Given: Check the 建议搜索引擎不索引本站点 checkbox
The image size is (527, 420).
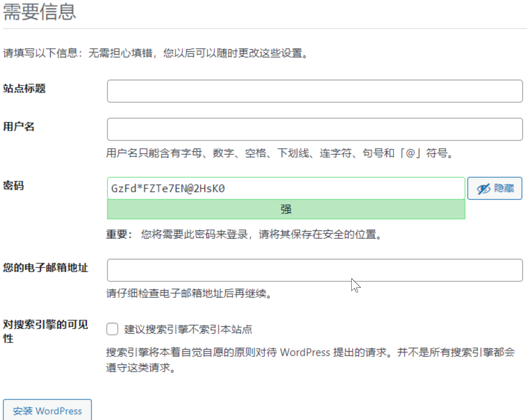Looking at the screenshot, I should (112, 329).
